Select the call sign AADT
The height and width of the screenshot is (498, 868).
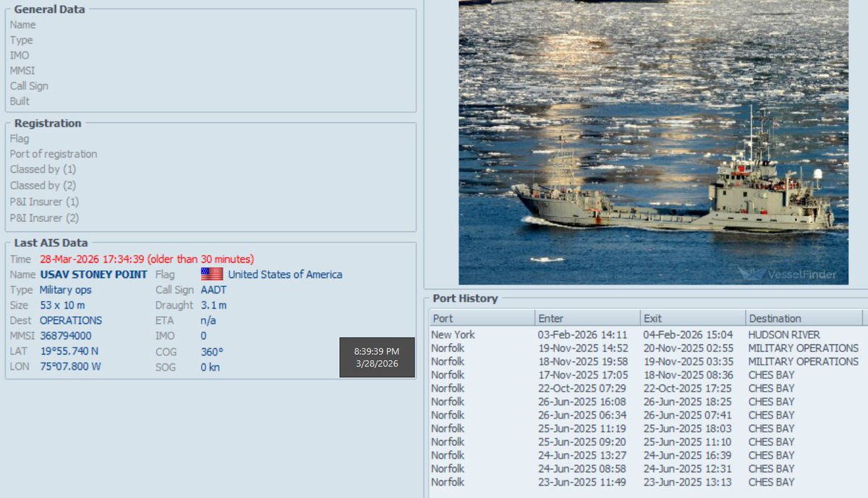pos(214,290)
